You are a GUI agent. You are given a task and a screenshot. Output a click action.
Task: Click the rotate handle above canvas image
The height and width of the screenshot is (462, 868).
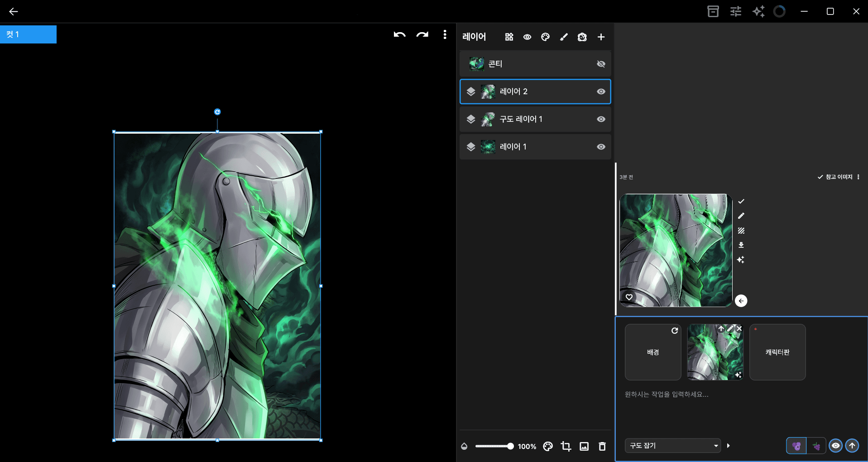(217, 112)
